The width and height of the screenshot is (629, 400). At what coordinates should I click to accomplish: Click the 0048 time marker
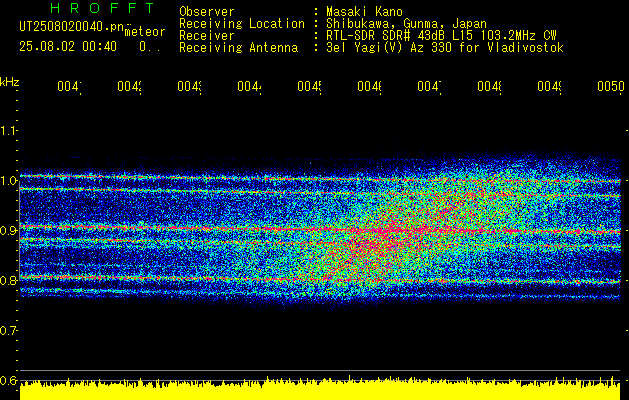489,86
